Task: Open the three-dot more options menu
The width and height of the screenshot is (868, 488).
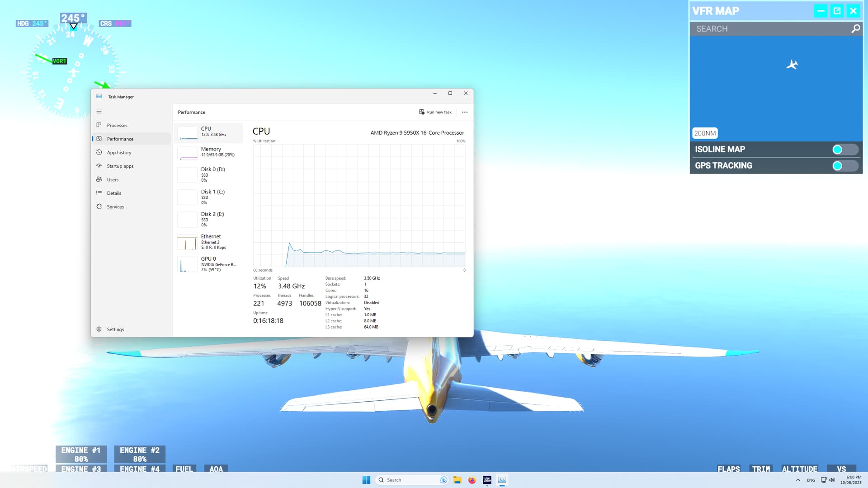Action: (x=465, y=112)
